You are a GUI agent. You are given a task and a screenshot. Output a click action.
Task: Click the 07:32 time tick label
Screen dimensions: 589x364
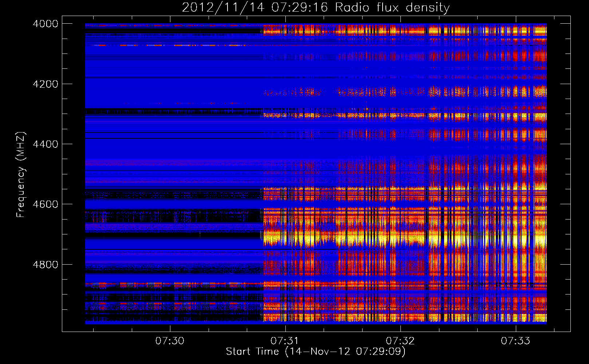click(400, 341)
